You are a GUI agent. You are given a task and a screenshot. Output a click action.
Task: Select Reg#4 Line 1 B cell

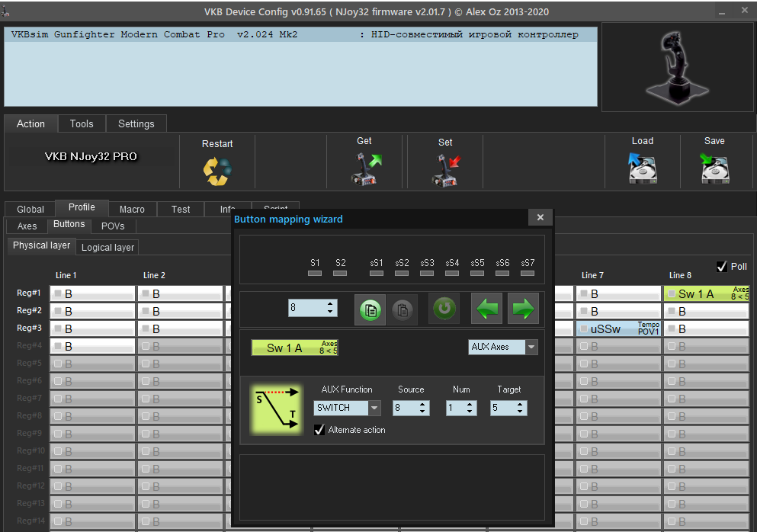92,346
